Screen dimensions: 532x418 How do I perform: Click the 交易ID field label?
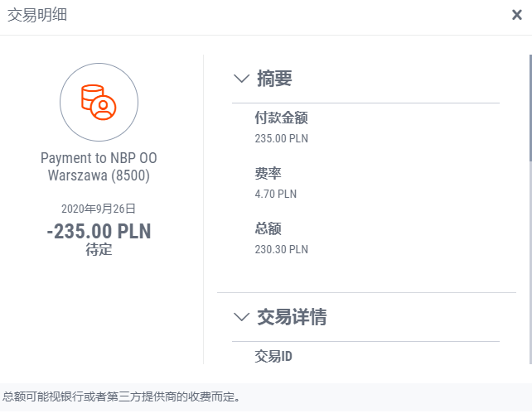(x=273, y=357)
